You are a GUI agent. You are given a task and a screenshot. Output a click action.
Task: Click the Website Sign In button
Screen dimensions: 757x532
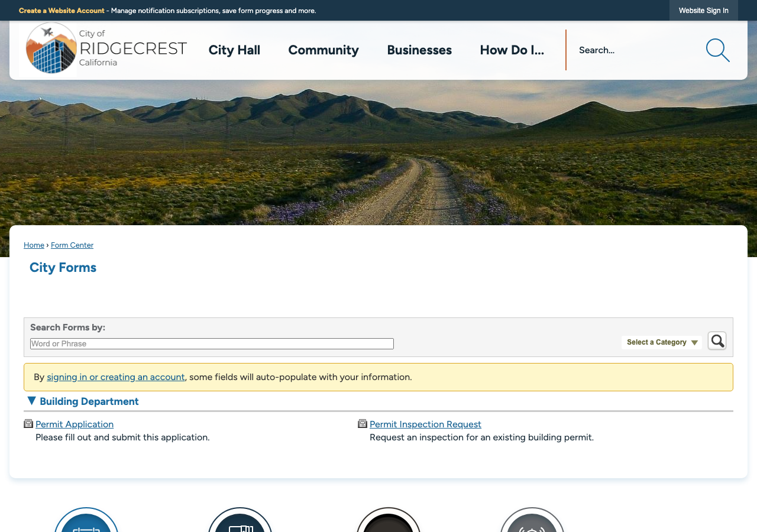tap(704, 11)
